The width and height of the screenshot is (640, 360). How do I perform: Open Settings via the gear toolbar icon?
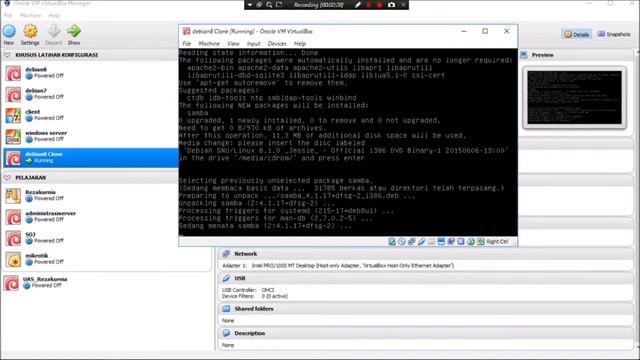pyautogui.click(x=30, y=31)
